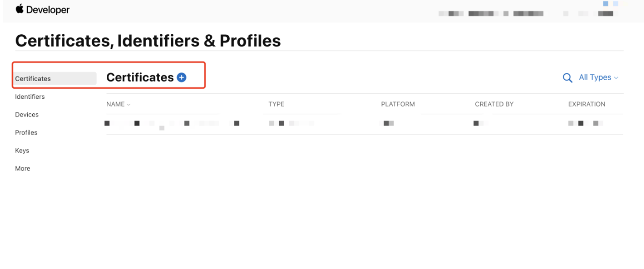
Task: Open the blurred certificate row name
Action: pos(172,124)
